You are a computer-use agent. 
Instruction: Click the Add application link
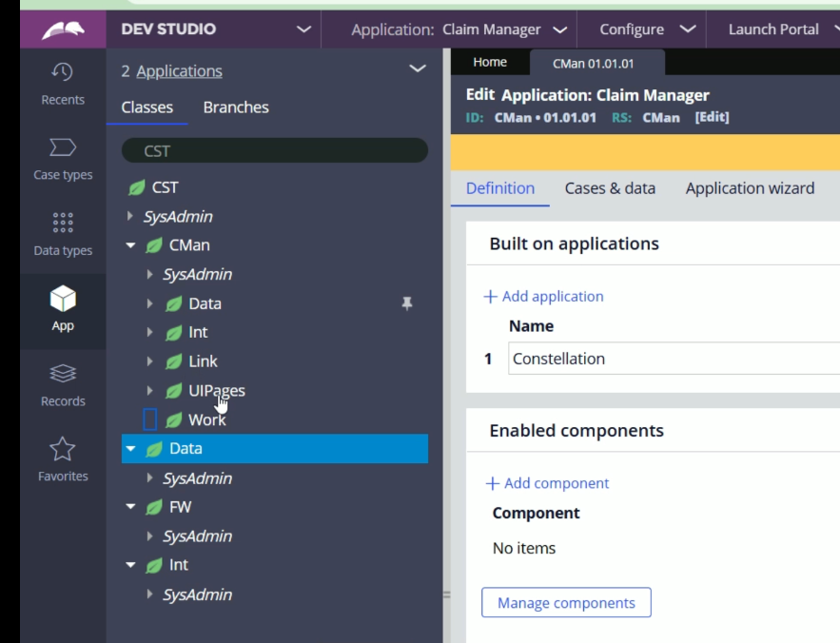[544, 297]
